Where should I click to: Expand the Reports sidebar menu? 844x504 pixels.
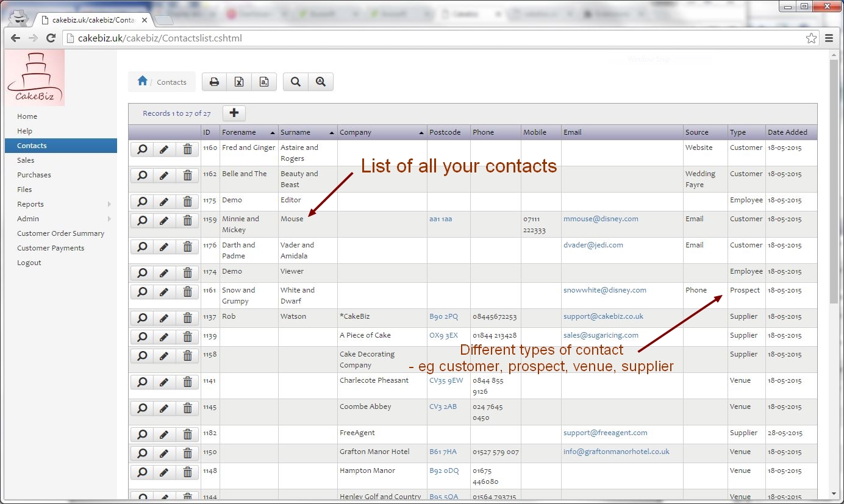(x=30, y=204)
